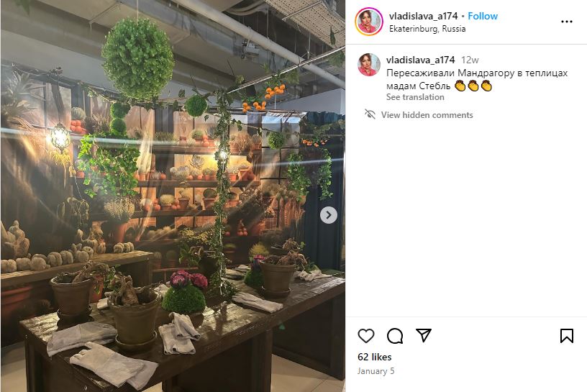This screenshot has height=392, width=587.
Task: Open the profile picture in the header
Action: (369, 22)
